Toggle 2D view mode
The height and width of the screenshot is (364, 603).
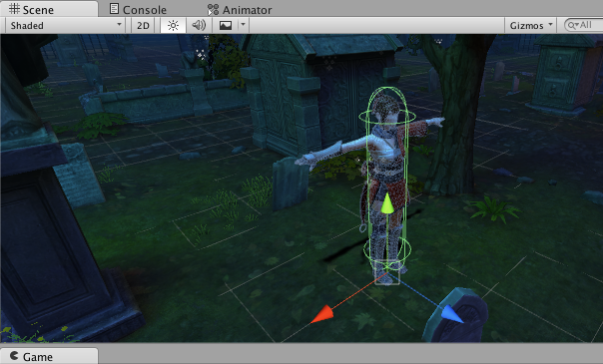tap(143, 25)
